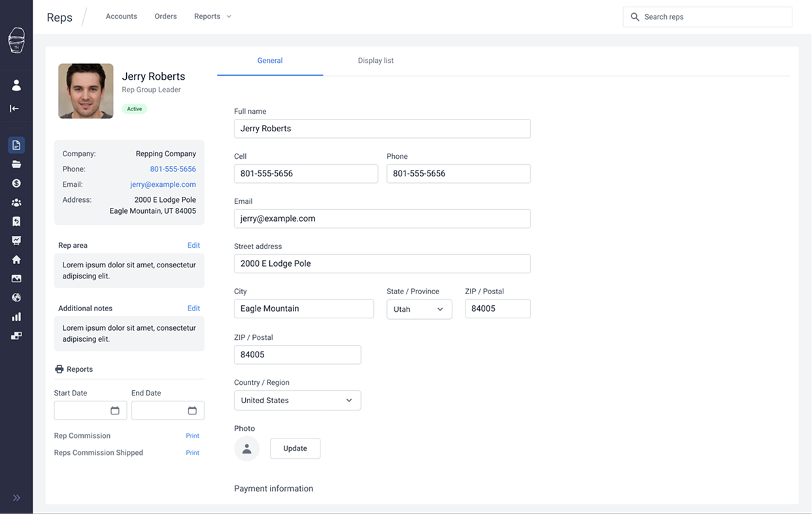This screenshot has height=517, width=812.
Task: Click the globe icon in sidebar
Action: (x=16, y=297)
